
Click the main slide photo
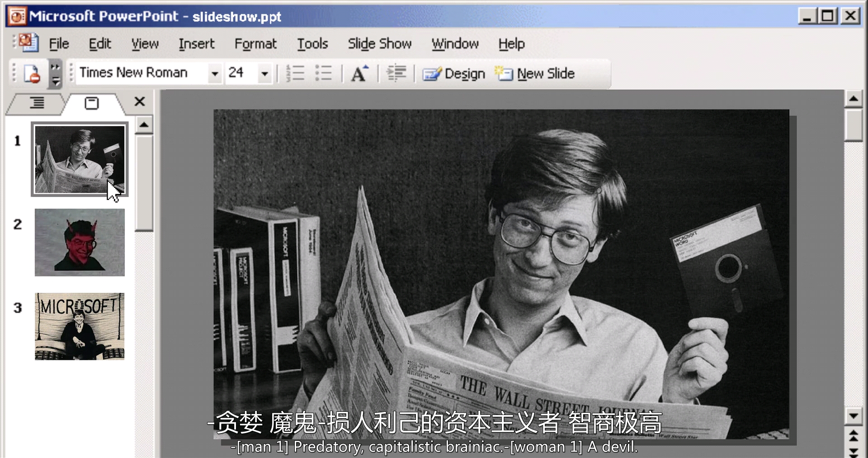pos(501,274)
